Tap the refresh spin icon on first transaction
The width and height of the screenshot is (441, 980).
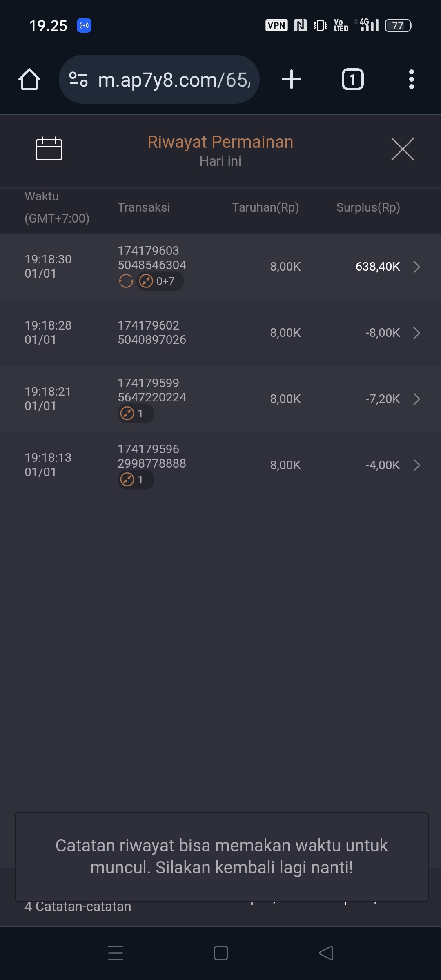(x=126, y=281)
